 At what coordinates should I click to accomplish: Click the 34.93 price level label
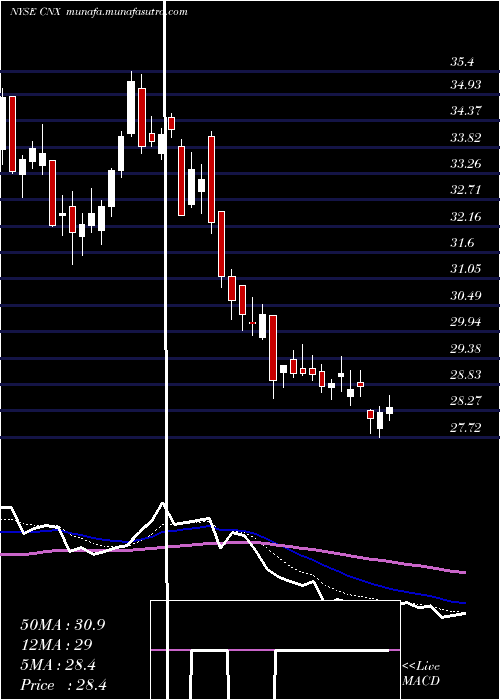point(466,84)
